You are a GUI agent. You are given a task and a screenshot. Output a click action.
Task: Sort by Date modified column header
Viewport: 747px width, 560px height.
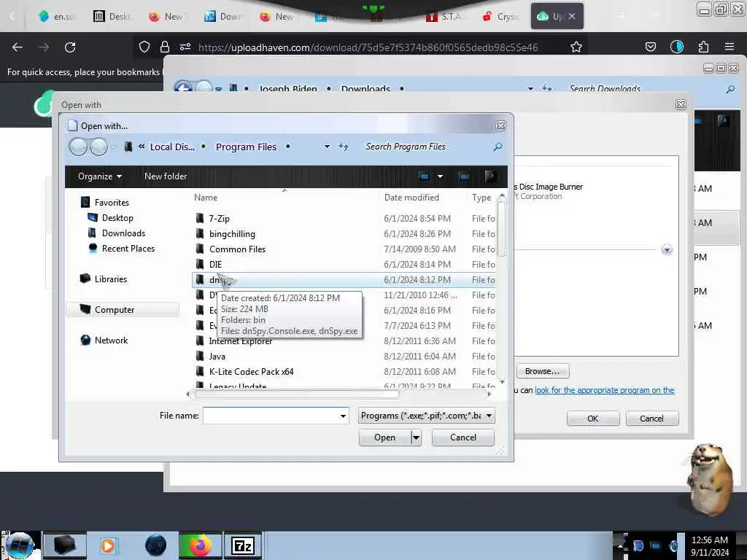[x=411, y=197]
